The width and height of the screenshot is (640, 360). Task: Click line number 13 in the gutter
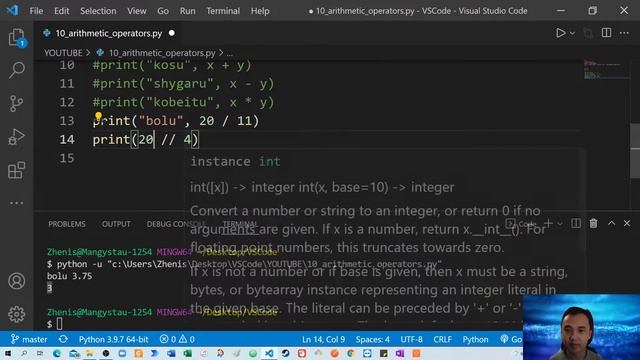click(67, 121)
